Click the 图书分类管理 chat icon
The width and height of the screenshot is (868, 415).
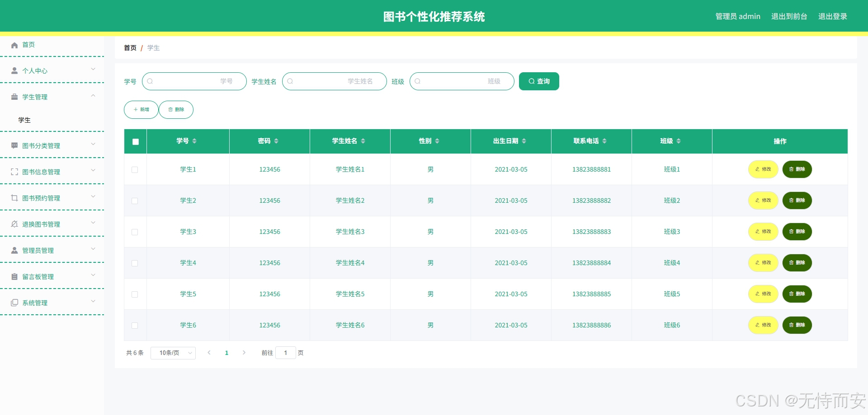14,146
